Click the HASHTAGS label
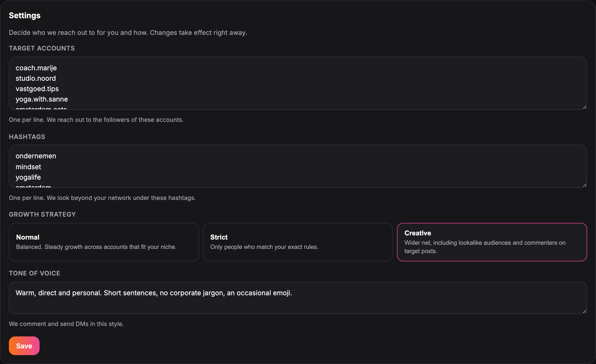The image size is (596, 364). (x=27, y=137)
